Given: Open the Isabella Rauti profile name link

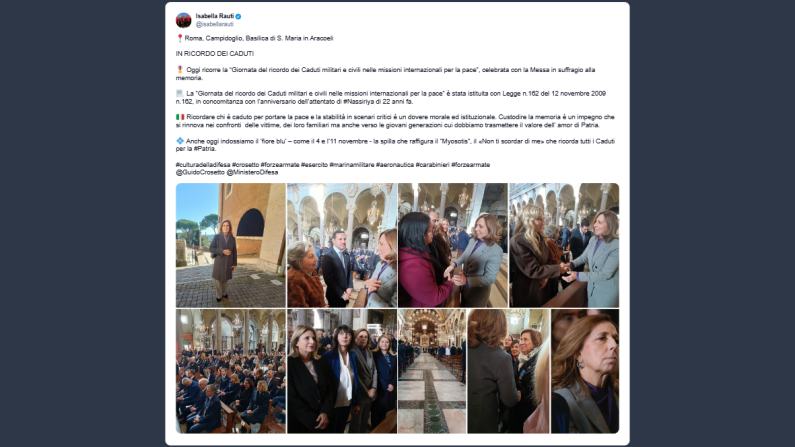Looking at the screenshot, I should coord(214,16).
